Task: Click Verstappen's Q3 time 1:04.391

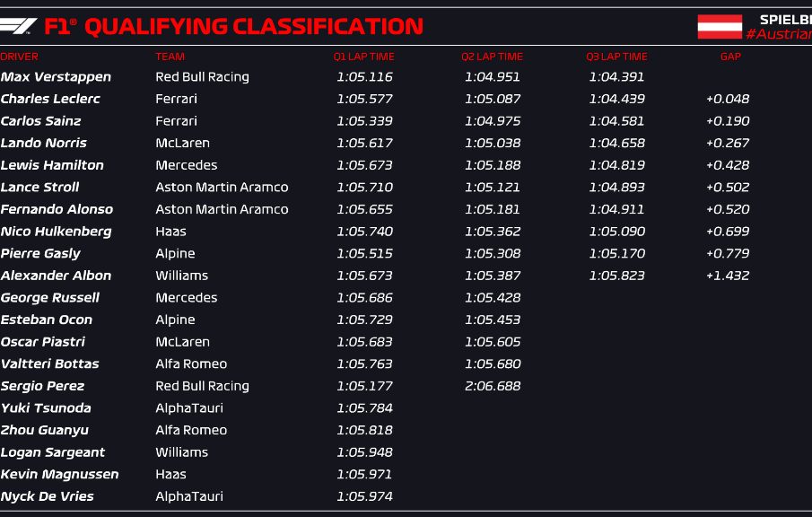Action: [616, 76]
